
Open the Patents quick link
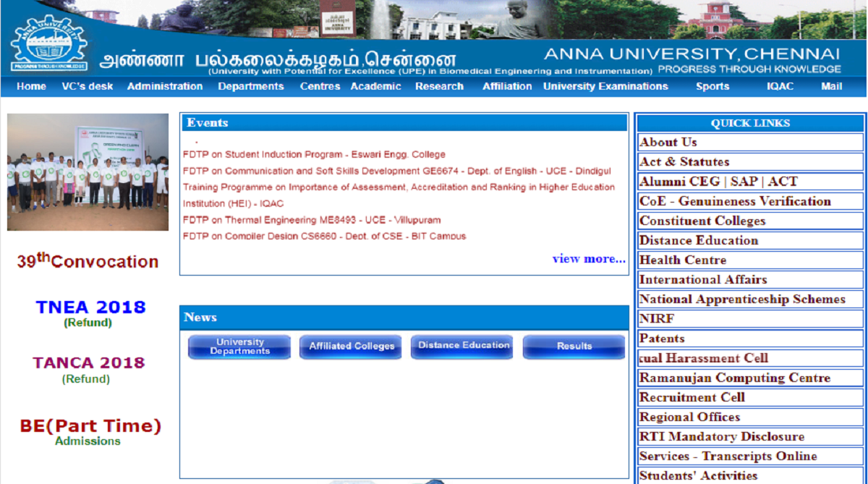662,337
